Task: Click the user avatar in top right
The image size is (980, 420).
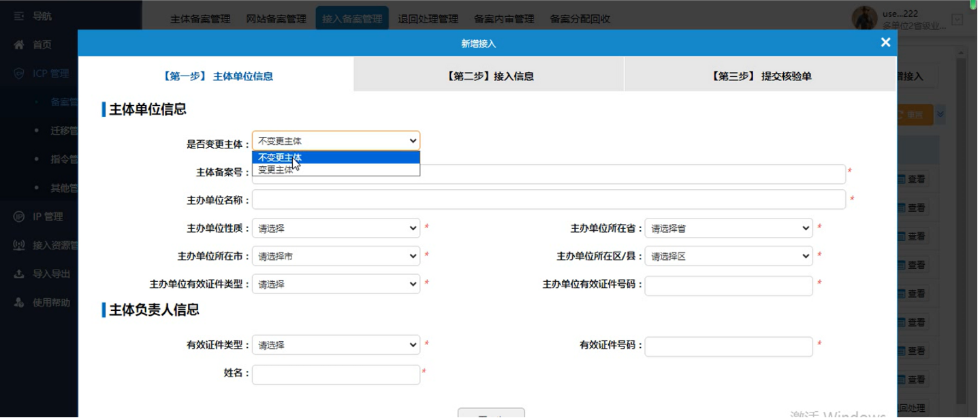Action: [x=866, y=17]
